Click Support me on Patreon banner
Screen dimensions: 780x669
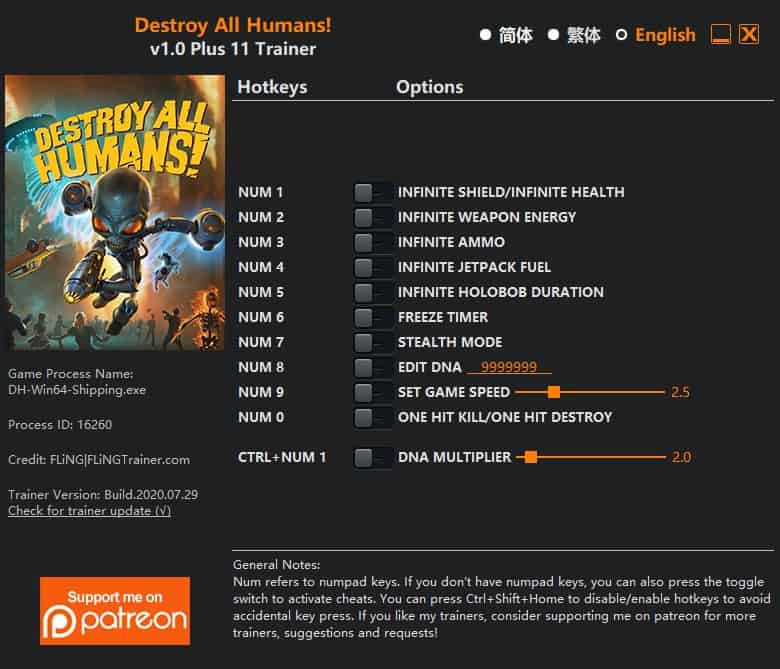click(x=115, y=611)
